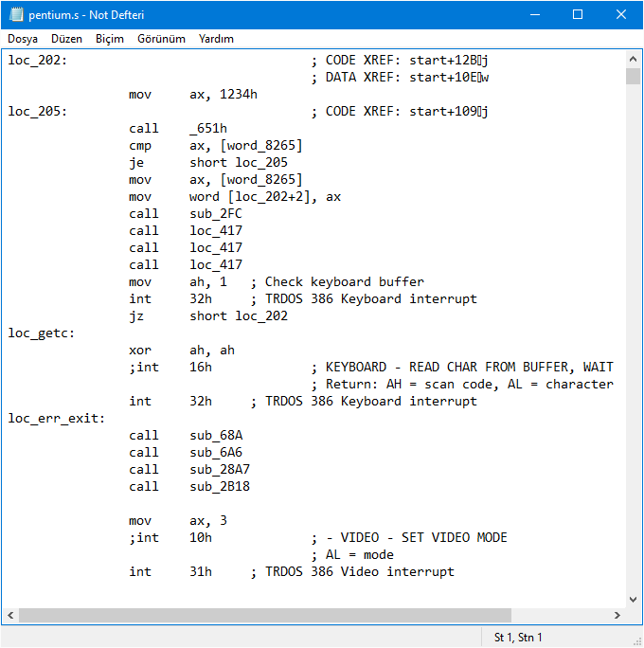Click the 'loc_202:' label line

click(38, 61)
